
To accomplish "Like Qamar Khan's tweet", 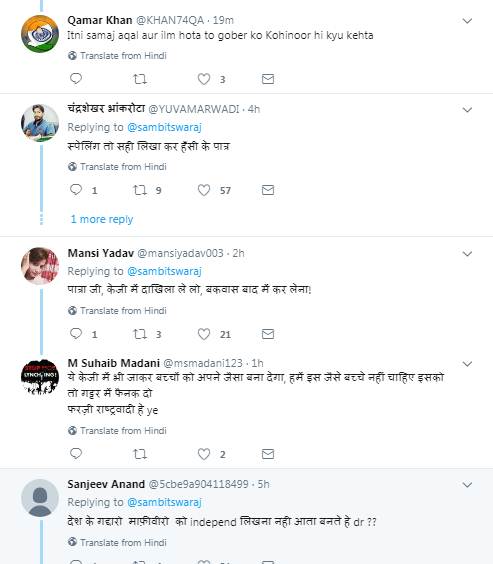I will (204, 79).
